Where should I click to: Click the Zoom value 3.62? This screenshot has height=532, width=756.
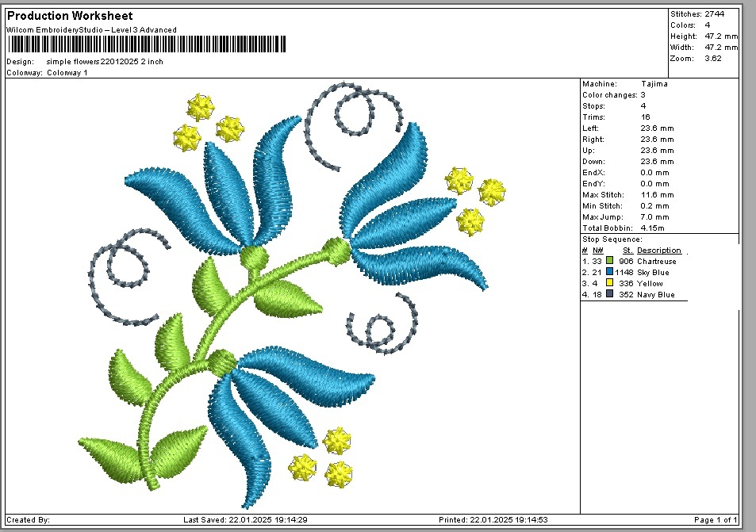[713, 59]
